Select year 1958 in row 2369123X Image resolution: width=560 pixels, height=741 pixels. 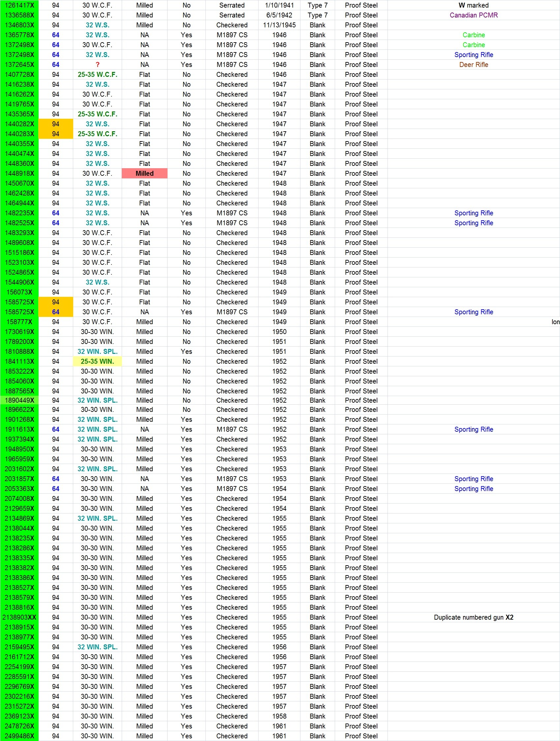pos(279,716)
